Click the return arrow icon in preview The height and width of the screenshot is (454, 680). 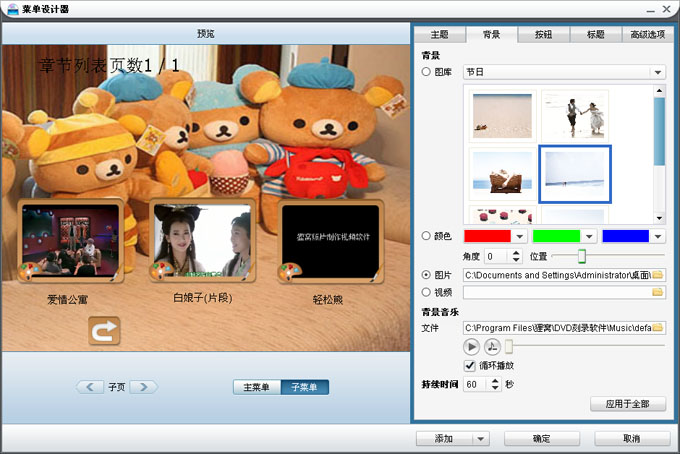(104, 331)
